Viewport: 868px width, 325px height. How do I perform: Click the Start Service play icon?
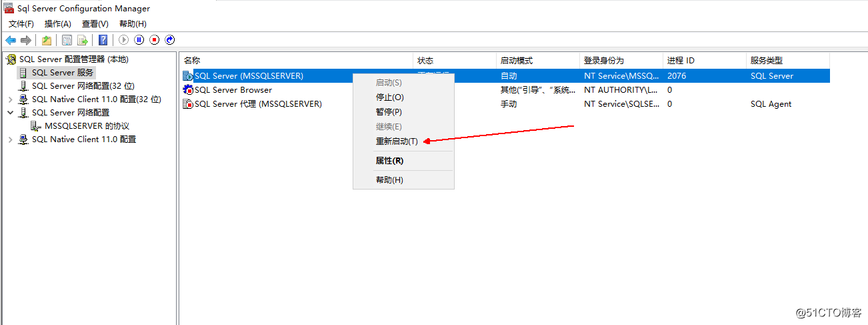[124, 40]
